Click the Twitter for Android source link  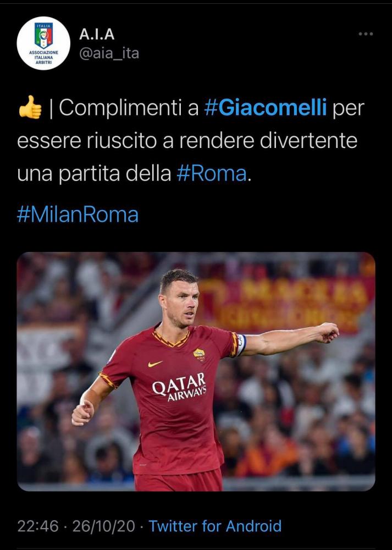(215, 526)
